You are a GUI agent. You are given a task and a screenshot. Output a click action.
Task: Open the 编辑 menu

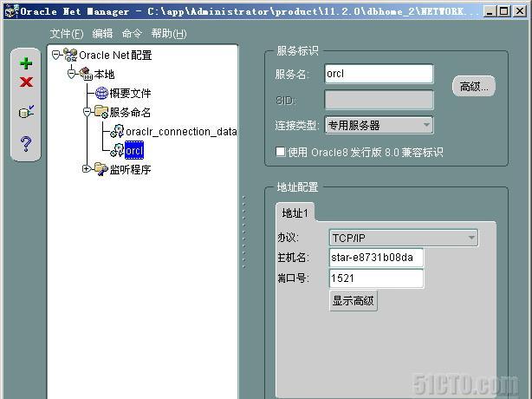(x=102, y=34)
